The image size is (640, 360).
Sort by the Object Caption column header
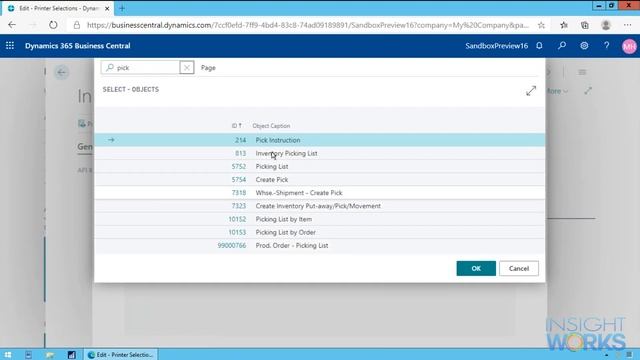pos(271,126)
